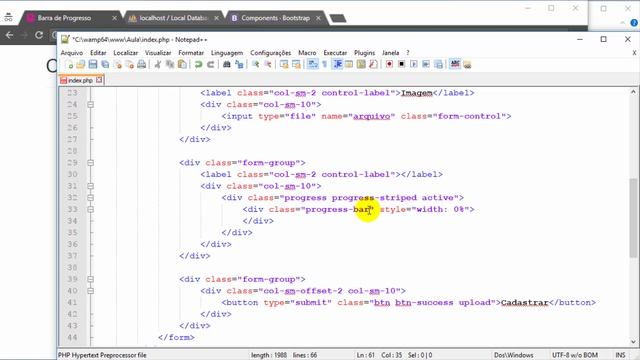The width and height of the screenshot is (640, 360).
Task: Click the Replace toolbar icon
Action: pyautogui.click(x=239, y=64)
